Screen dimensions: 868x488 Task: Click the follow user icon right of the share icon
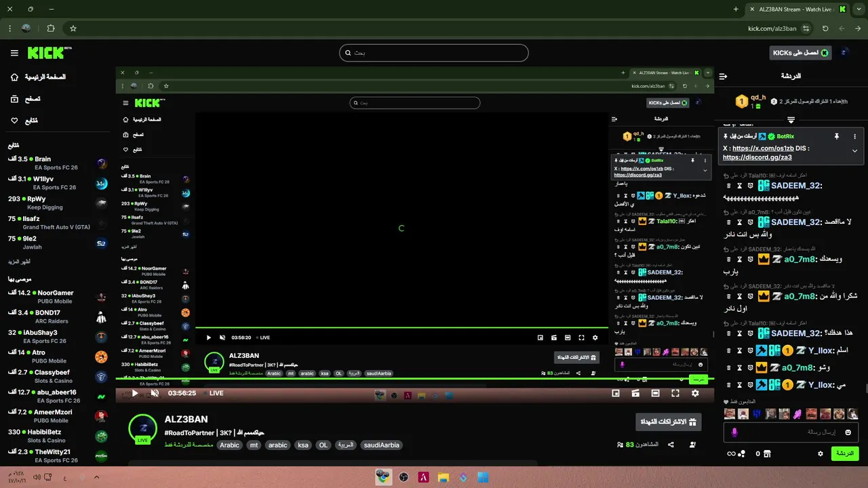tap(692, 445)
